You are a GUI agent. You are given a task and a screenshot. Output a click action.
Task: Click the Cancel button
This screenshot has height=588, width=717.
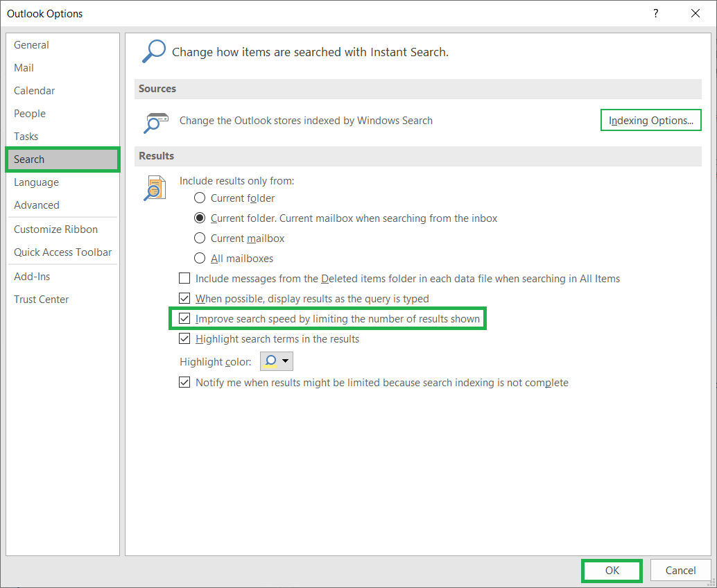click(680, 570)
